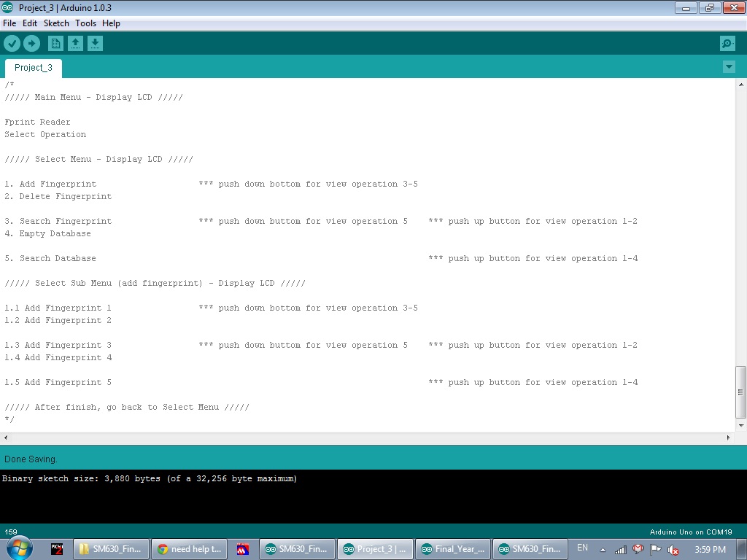Click the '///// Main Menu - Display LCD /////' line
This screenshot has height=560, width=747.
(94, 97)
